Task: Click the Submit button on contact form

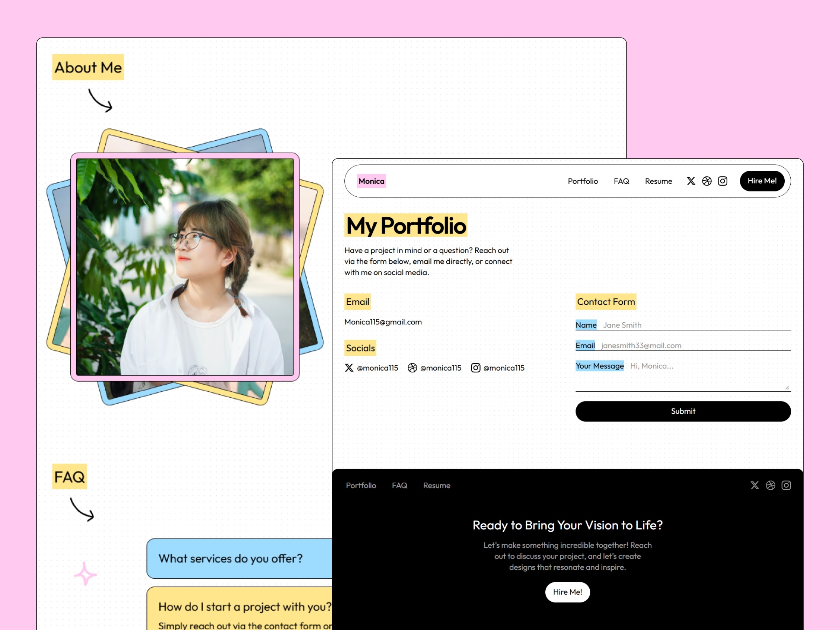Action: point(683,411)
